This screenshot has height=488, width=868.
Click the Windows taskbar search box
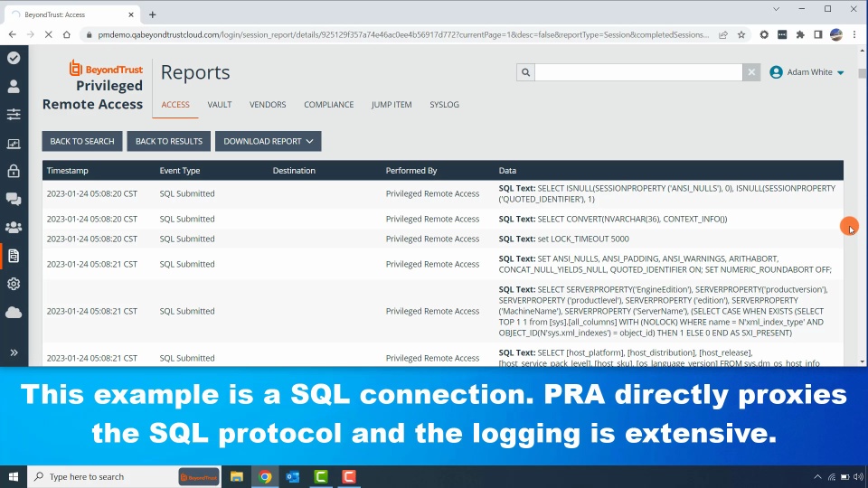pyautogui.click(x=124, y=476)
